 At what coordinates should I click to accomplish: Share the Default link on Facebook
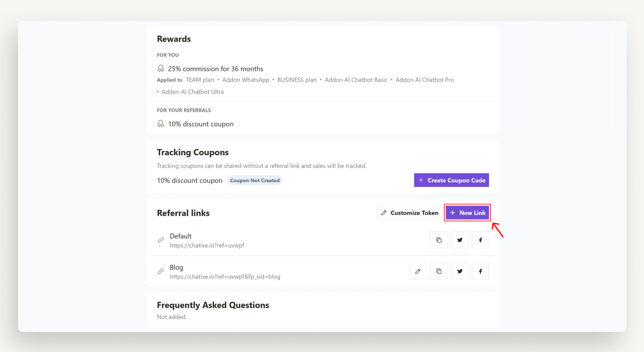(480, 240)
